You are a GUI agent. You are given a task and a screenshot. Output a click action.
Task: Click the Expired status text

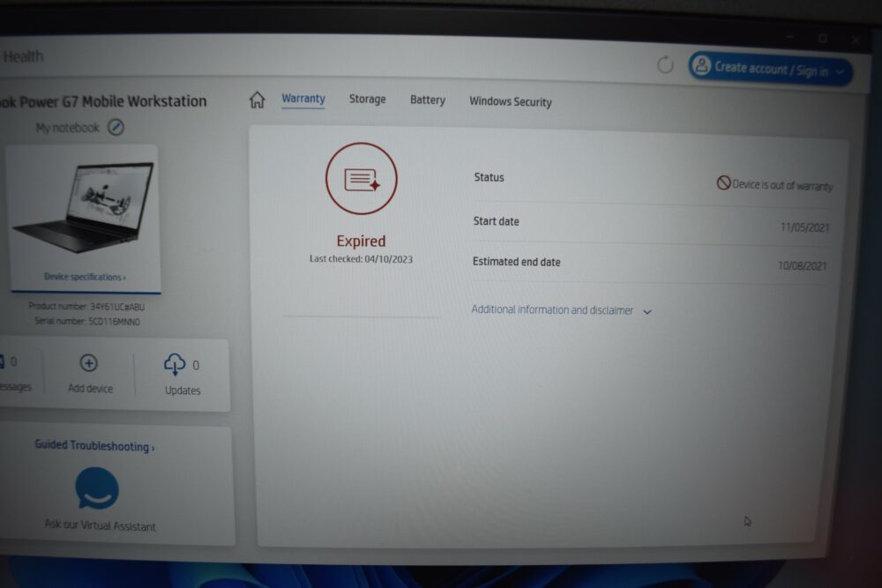361,242
